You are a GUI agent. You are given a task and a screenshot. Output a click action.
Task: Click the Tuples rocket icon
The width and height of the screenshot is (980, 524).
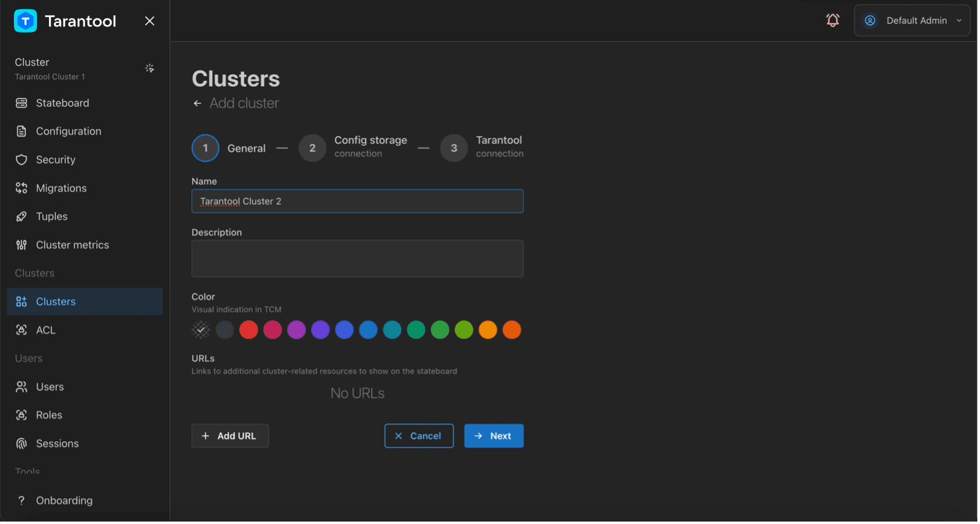(x=21, y=217)
